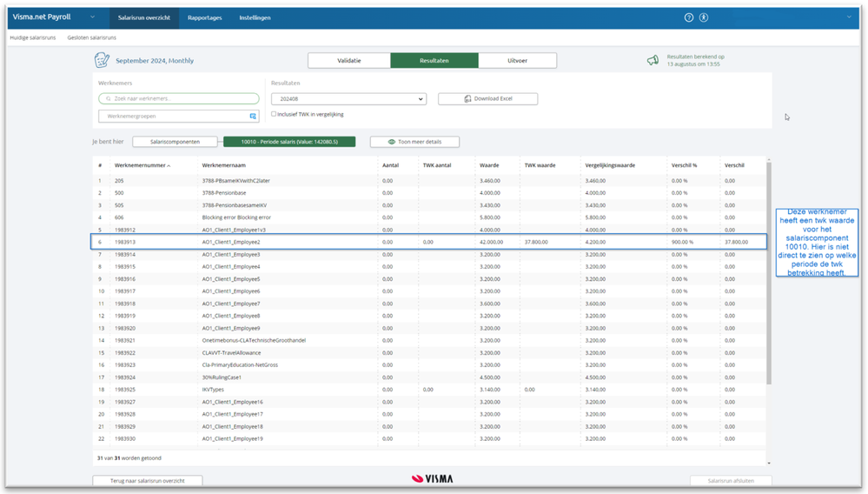Click TWK waarde 37.800,00 cell
Image resolution: width=868 pixels, height=494 pixels.
[x=536, y=242]
